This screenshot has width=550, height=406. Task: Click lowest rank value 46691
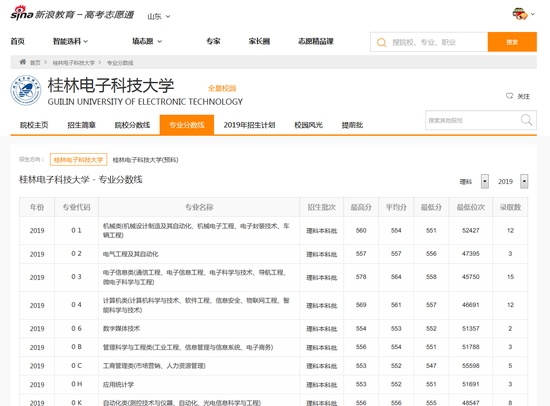[x=471, y=305]
